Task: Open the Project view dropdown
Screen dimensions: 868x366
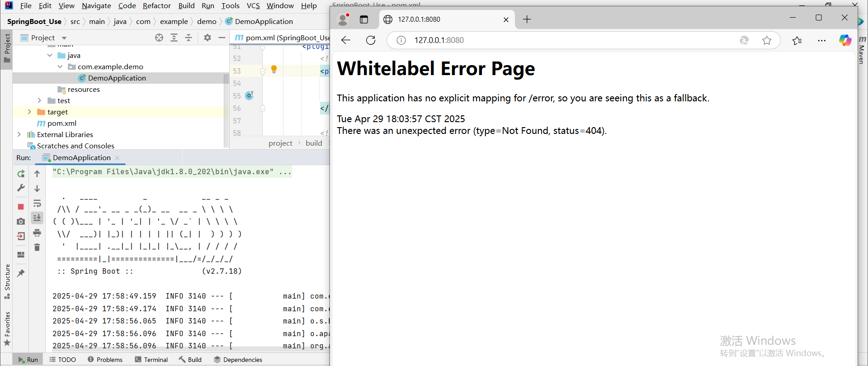Action: (64, 38)
